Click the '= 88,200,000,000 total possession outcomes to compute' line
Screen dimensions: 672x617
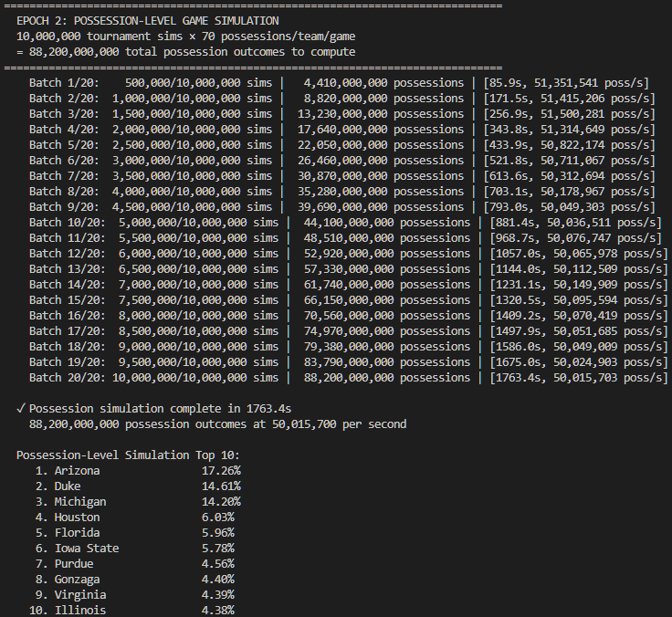coord(185,52)
